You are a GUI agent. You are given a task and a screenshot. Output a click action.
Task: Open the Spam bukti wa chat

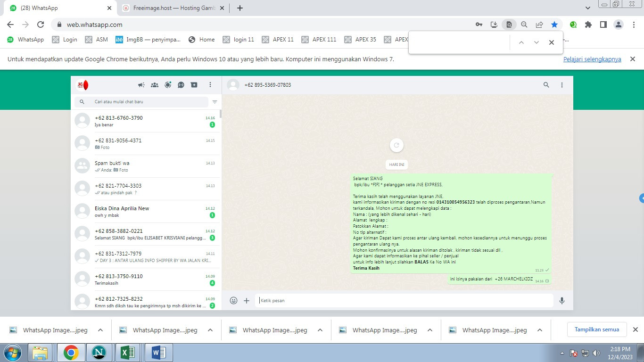146,166
